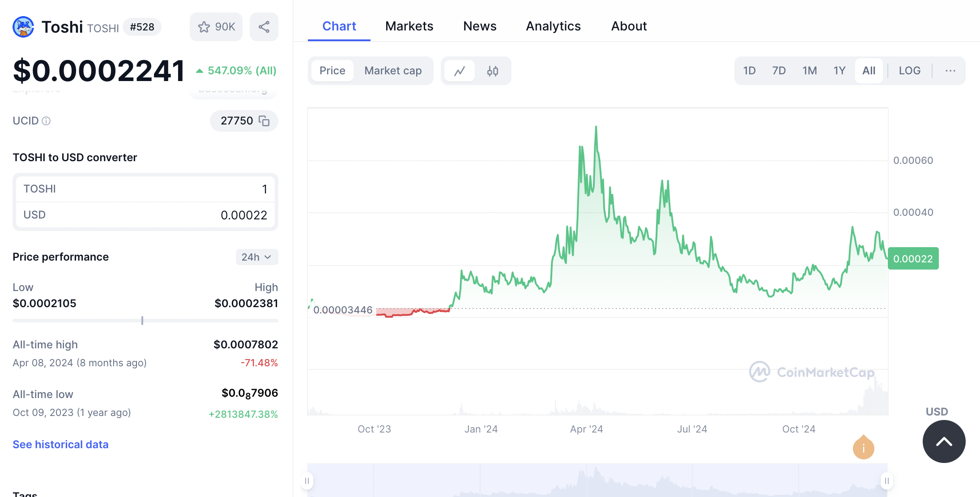Image resolution: width=980 pixels, height=497 pixels.
Task: Click the Jan '24 axis label
Action: coord(481,429)
